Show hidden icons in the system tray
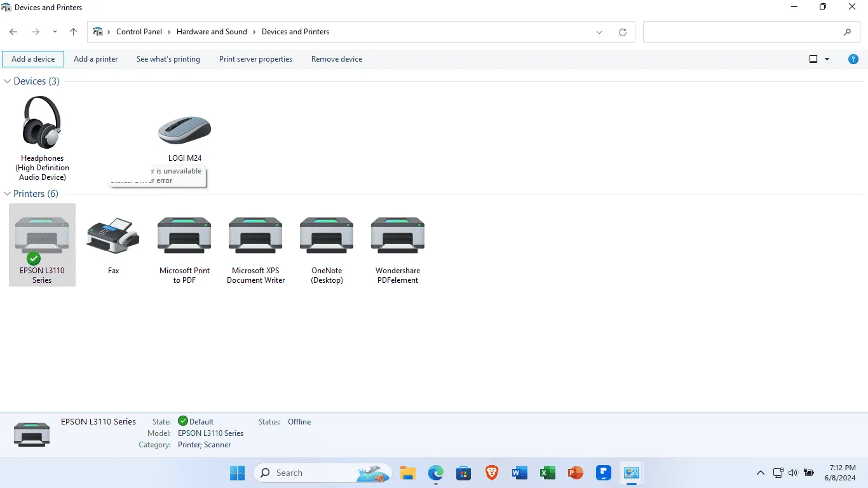This screenshot has height=488, width=868. [x=760, y=473]
